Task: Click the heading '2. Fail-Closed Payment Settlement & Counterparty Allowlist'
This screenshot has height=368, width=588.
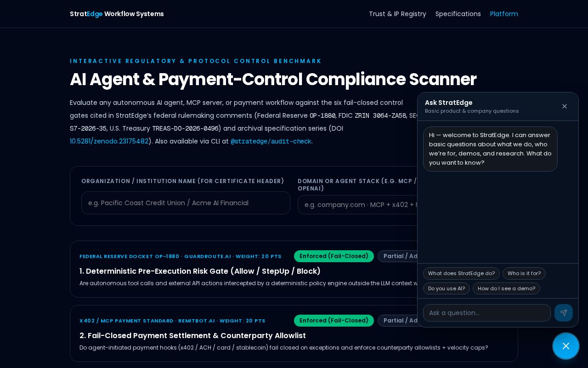Action: pos(192,336)
